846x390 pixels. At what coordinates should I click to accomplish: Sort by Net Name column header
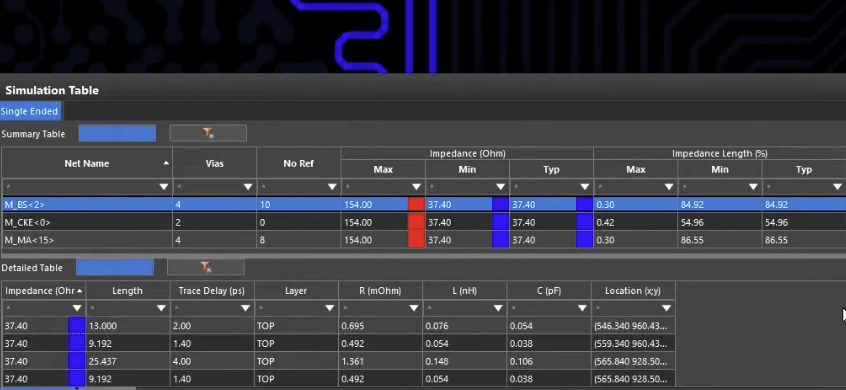(87, 163)
